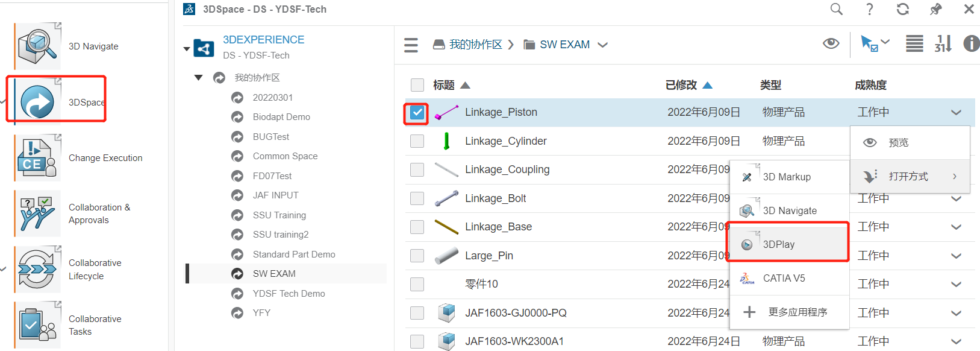Click the sort order icon
Viewport: 980px width, 351px height.
pyautogui.click(x=943, y=43)
